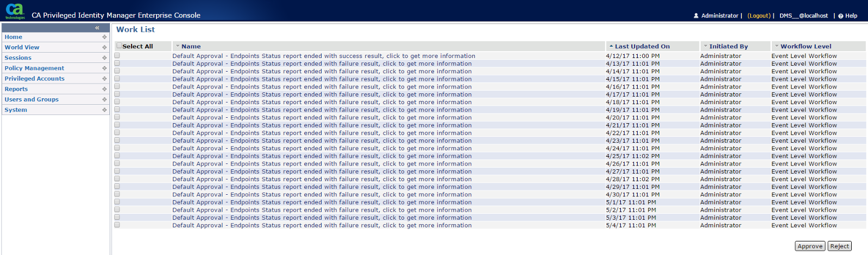This screenshot has height=255, width=868.
Task: Collapse the sidebar with double-chevron icon
Action: [97, 28]
